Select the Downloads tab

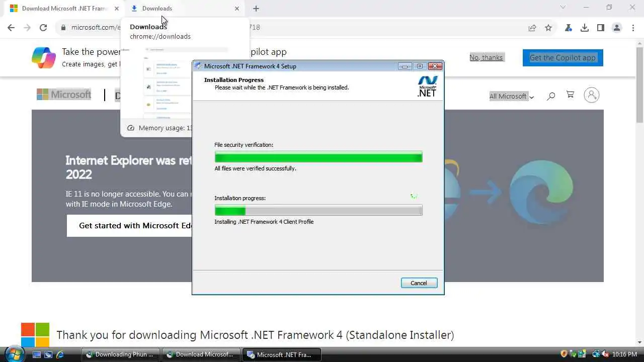pos(184,9)
